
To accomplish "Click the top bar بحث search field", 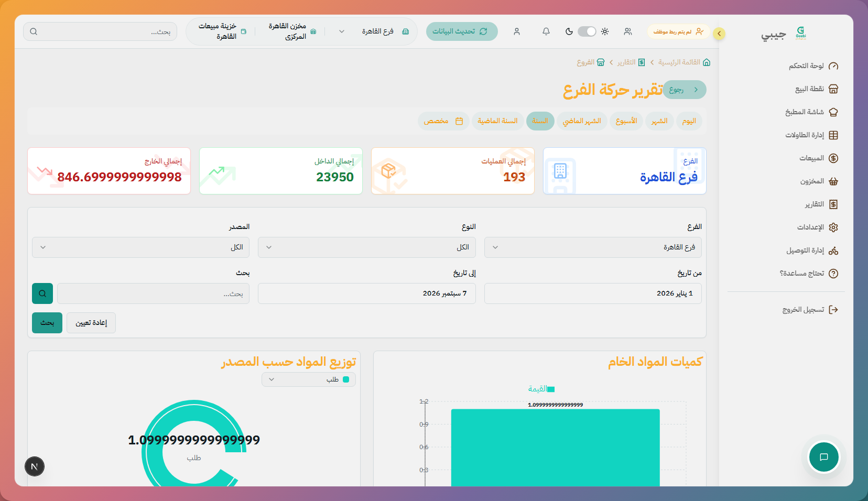I will [x=100, y=31].
